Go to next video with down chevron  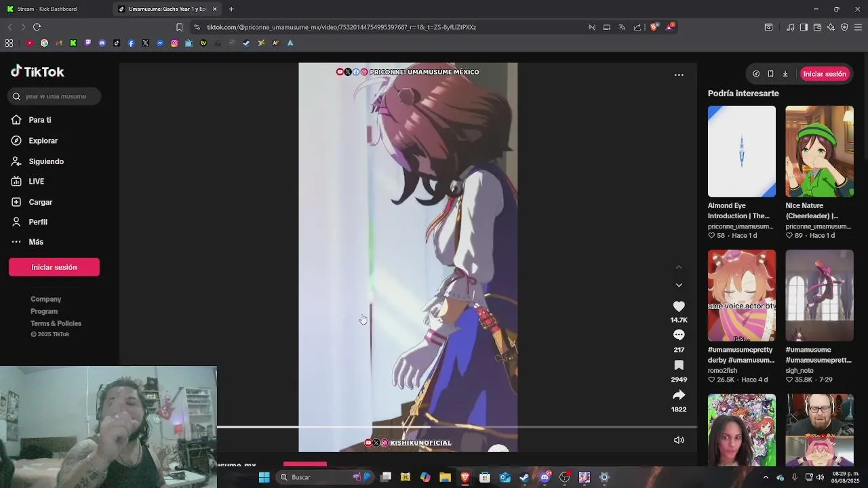[x=679, y=285]
